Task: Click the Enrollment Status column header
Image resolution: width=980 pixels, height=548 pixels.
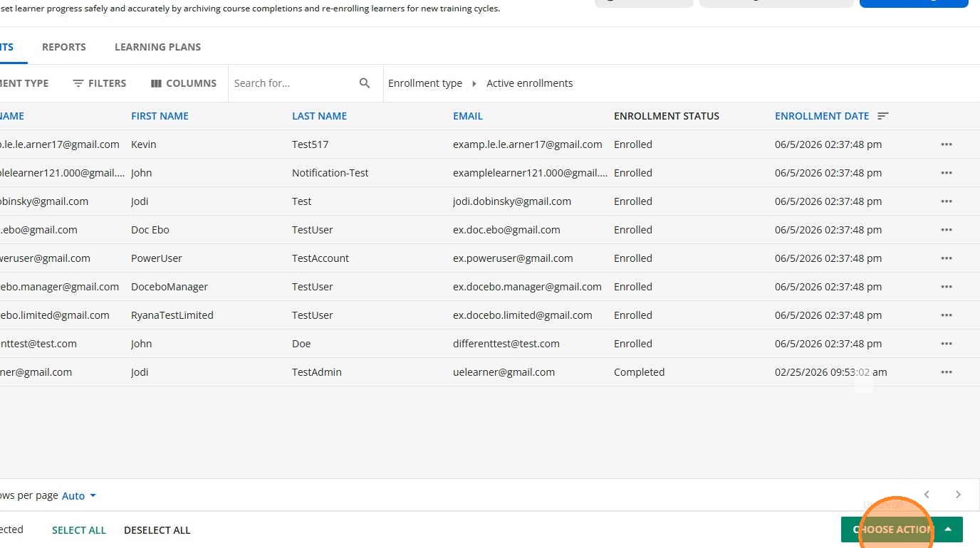Action: click(667, 116)
